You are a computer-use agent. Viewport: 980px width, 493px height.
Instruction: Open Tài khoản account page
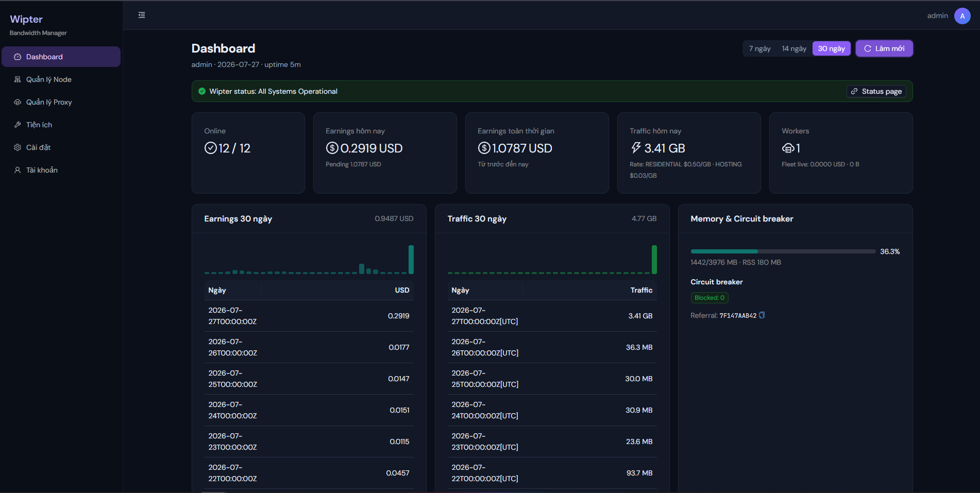pos(61,170)
